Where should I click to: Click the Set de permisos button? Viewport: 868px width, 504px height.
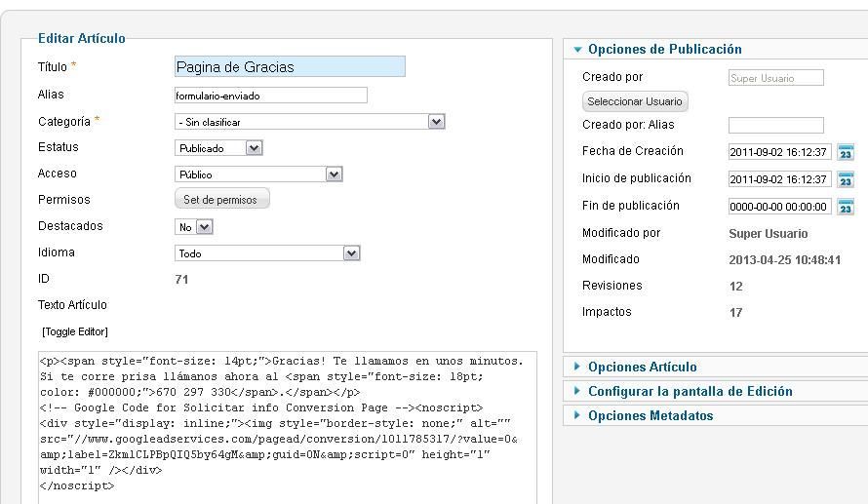(x=222, y=199)
